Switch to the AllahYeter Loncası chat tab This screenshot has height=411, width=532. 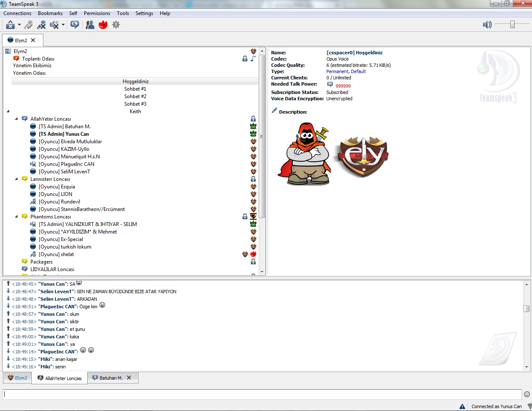click(x=60, y=378)
